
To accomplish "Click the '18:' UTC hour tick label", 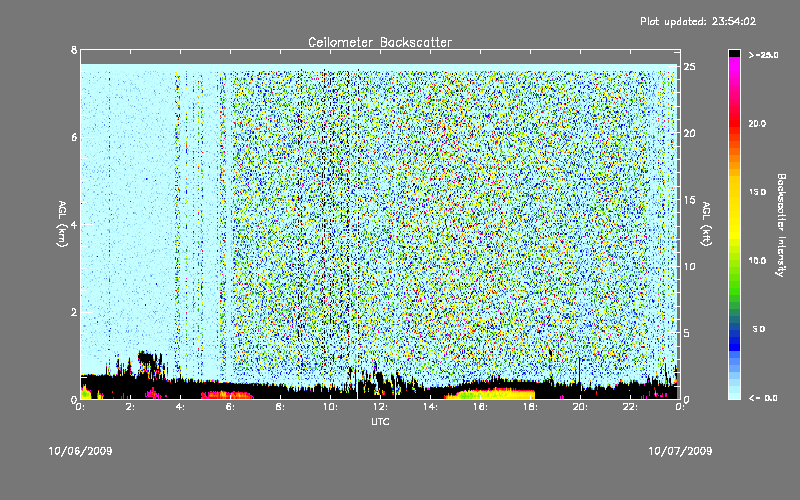I will tap(530, 407).
